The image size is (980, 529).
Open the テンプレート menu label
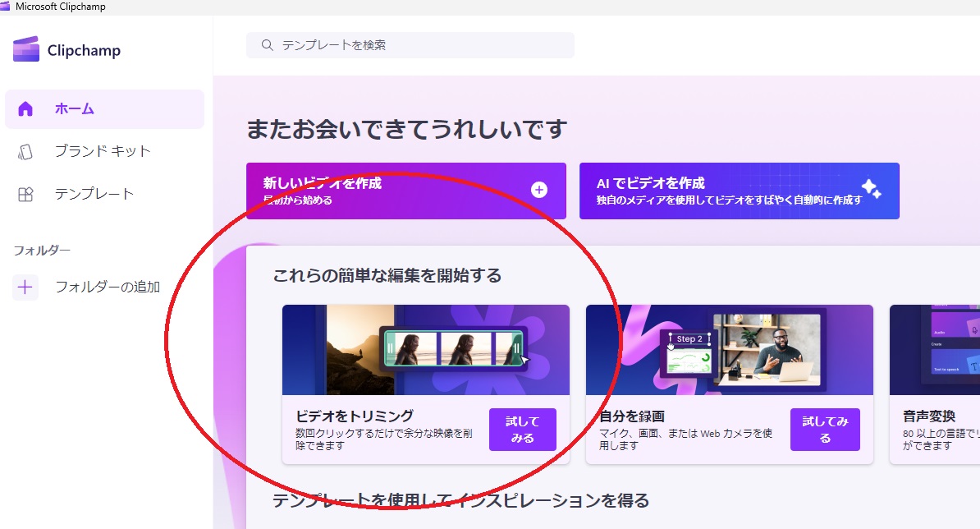94,195
